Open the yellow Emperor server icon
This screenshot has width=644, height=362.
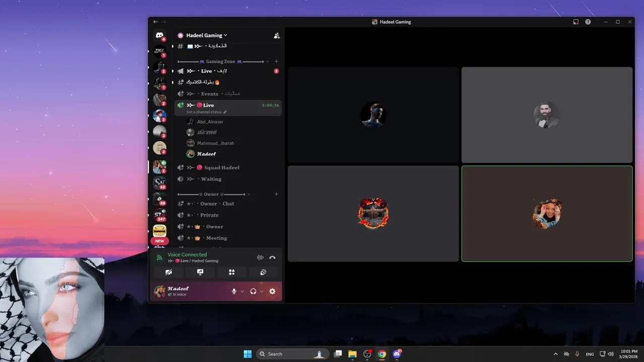click(x=159, y=231)
